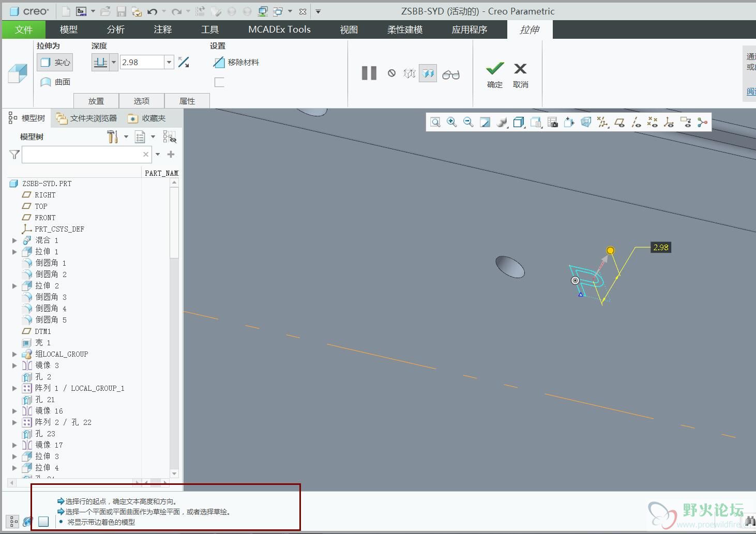Open the 放置 placement panel
The height and width of the screenshot is (534, 756).
[x=96, y=101]
